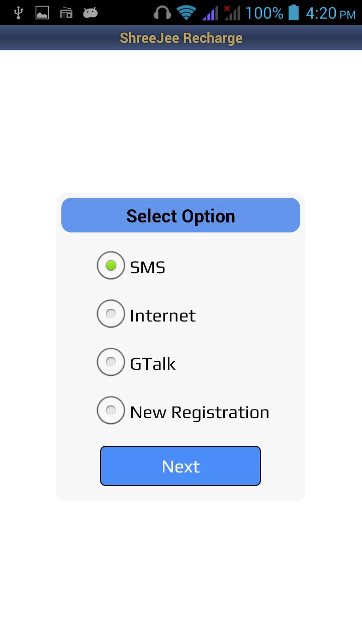
Task: Tap the 4:20 PM clock
Action: [x=330, y=13]
